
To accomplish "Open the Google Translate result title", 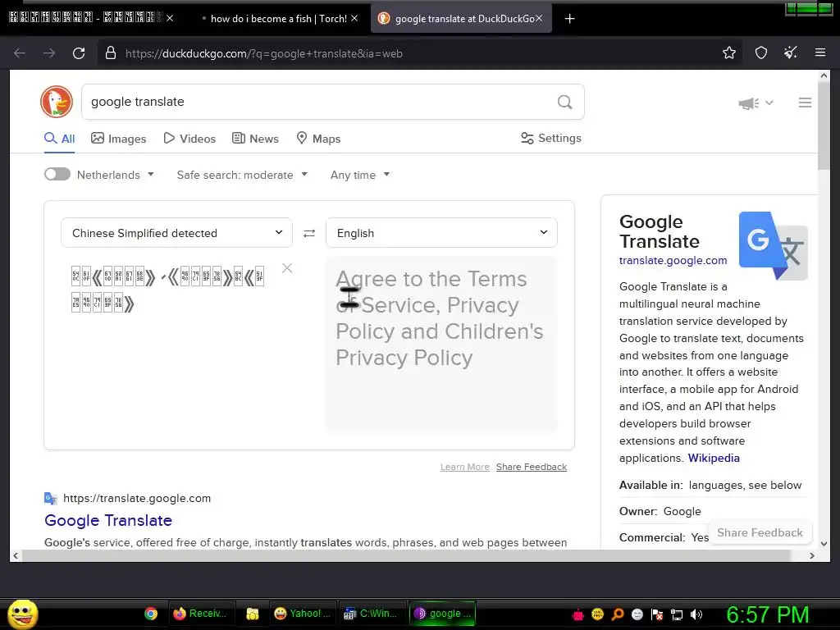I will pos(108,520).
